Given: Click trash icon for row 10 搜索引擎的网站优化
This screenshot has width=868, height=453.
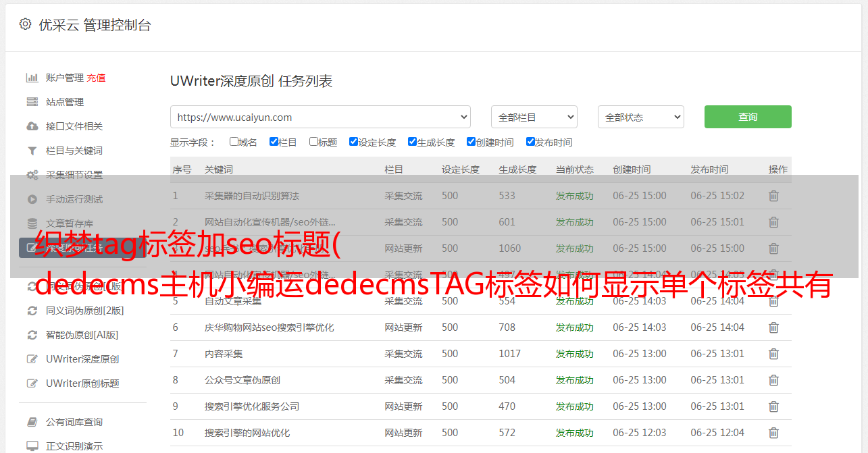Looking at the screenshot, I should tap(773, 433).
